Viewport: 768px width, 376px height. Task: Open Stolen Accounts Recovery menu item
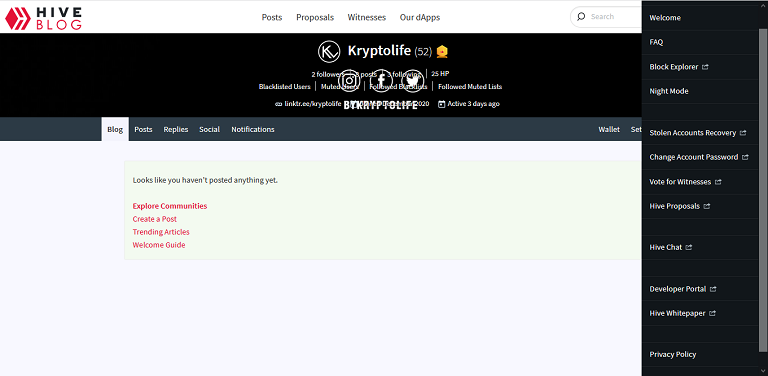click(x=693, y=133)
